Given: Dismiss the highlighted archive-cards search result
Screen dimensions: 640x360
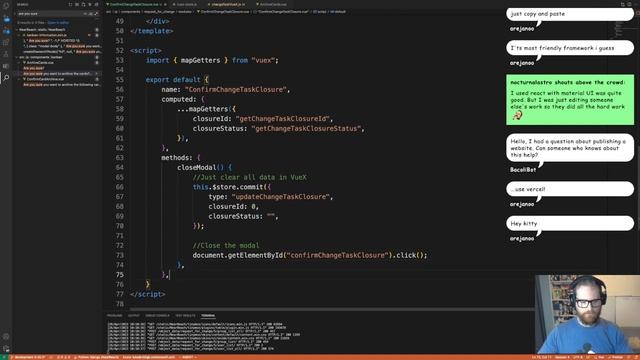Looking at the screenshot, I should [x=97, y=74].
